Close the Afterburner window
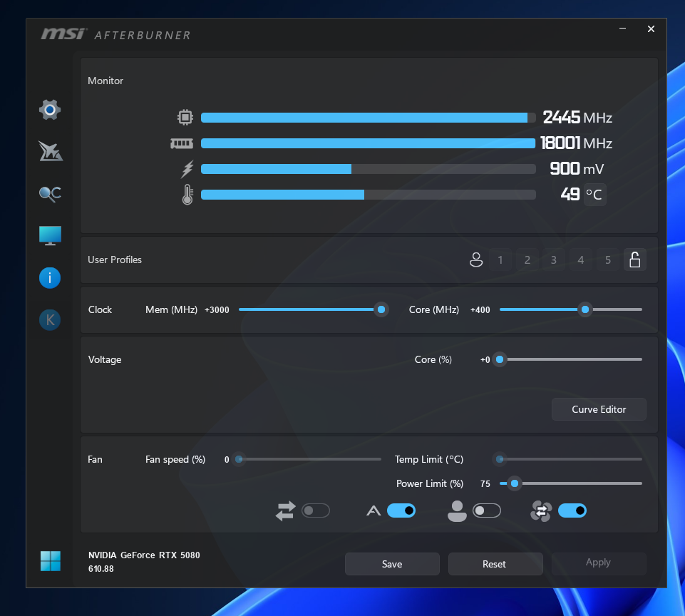Image resolution: width=685 pixels, height=616 pixels. (651, 29)
